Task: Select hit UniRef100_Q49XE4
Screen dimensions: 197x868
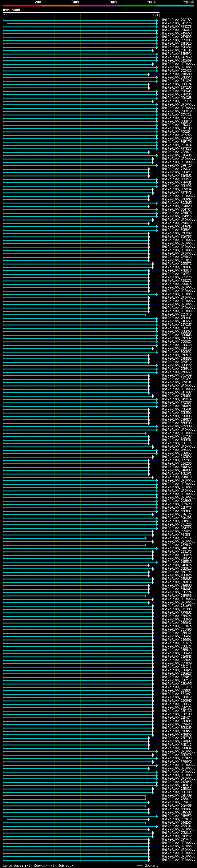Action: pyautogui.click(x=177, y=399)
